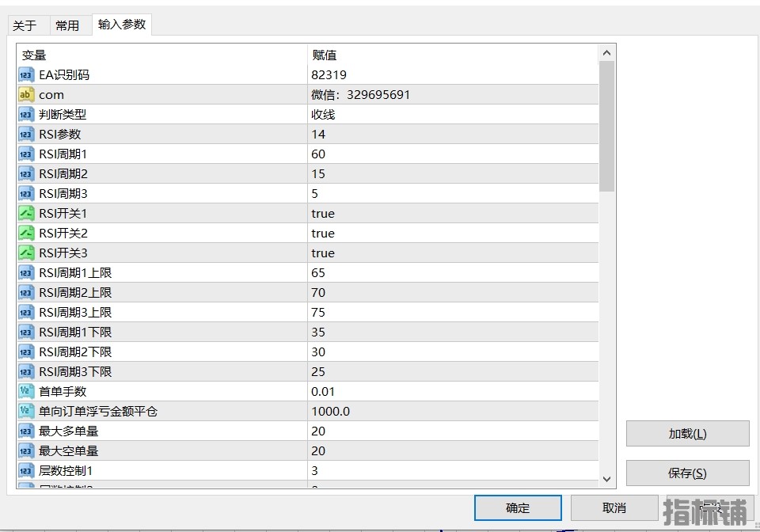Select the EA识别码 variable name
The image size is (760, 532).
click(64, 75)
